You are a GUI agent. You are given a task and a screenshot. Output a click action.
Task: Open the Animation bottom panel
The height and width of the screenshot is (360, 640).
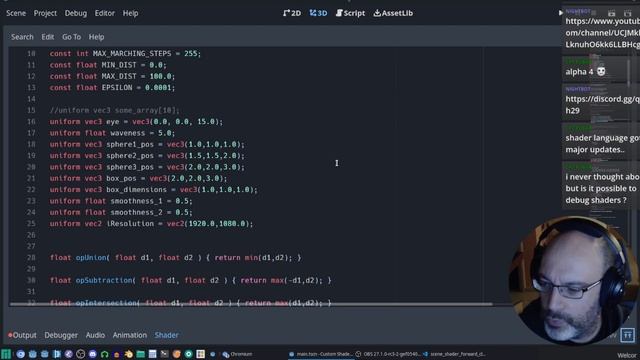click(x=129, y=335)
